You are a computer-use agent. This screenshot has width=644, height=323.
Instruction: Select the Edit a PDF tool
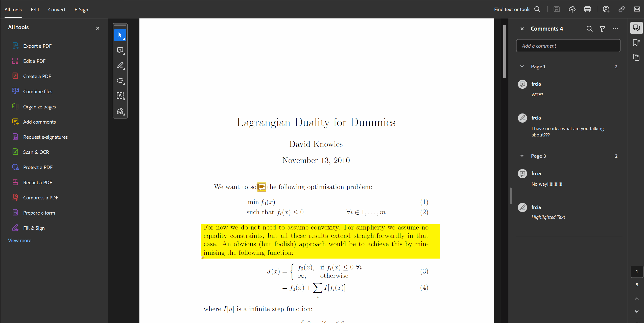click(x=35, y=61)
